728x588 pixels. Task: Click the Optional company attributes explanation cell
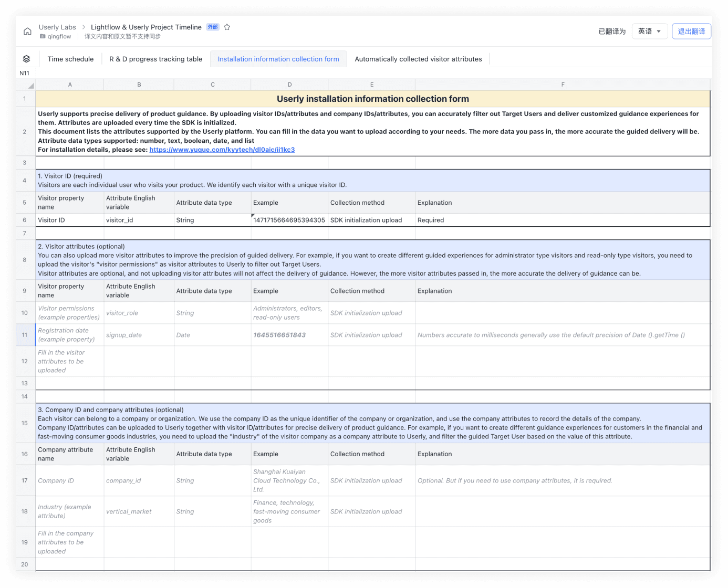[563, 480]
